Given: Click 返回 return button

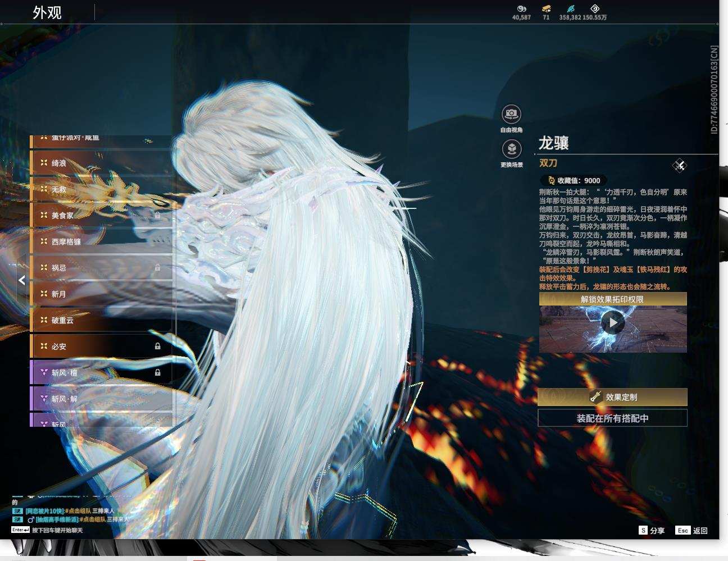Looking at the screenshot, I should point(700,531).
